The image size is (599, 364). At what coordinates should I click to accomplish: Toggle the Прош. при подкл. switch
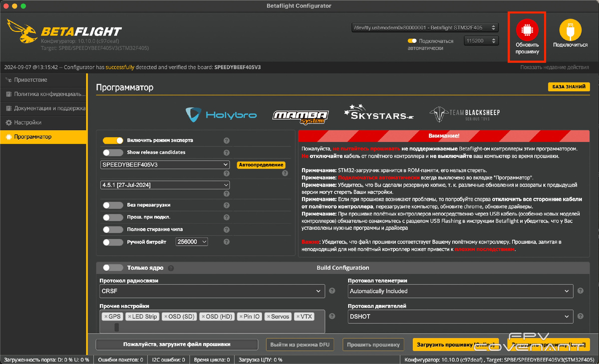(x=113, y=217)
